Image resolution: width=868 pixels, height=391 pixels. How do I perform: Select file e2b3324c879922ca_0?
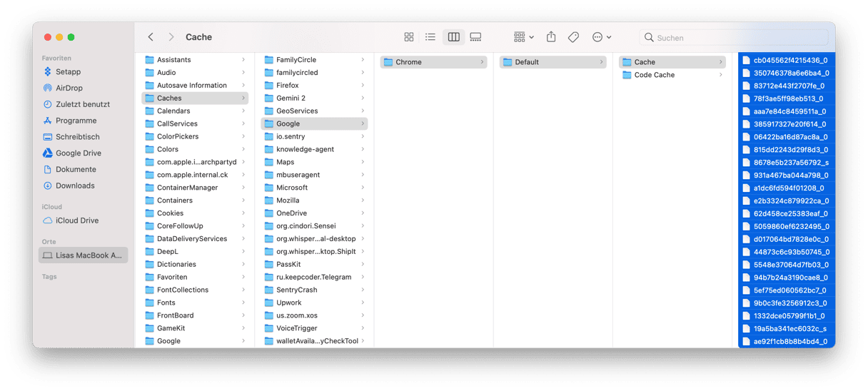(787, 201)
